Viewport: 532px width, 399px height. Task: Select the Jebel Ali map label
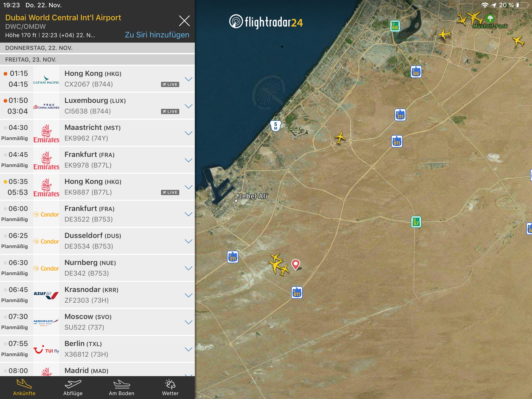point(252,196)
